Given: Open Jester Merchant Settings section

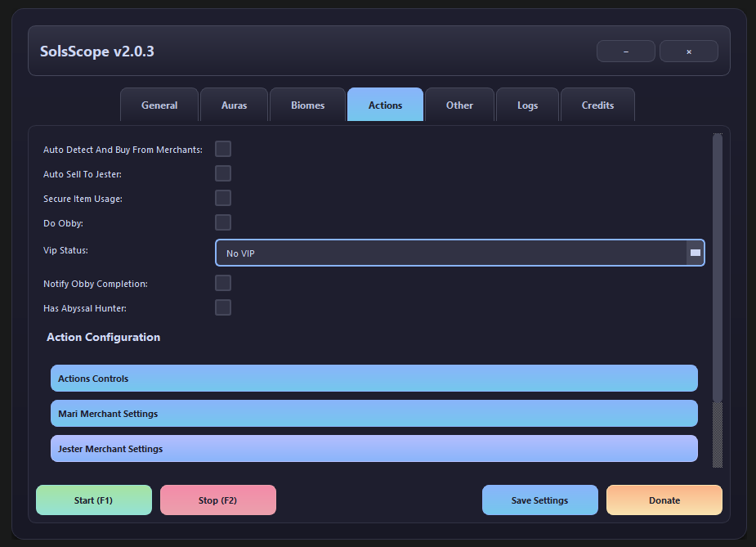Looking at the screenshot, I should 374,449.
